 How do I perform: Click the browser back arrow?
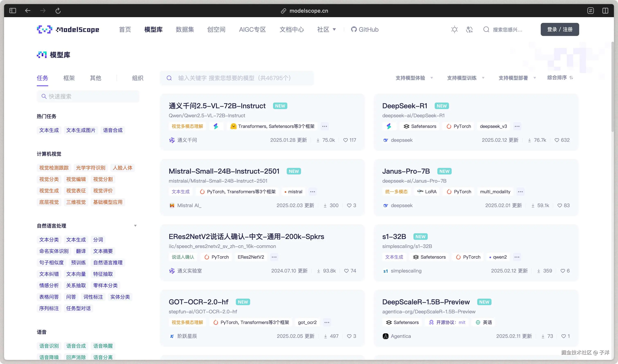click(x=28, y=11)
